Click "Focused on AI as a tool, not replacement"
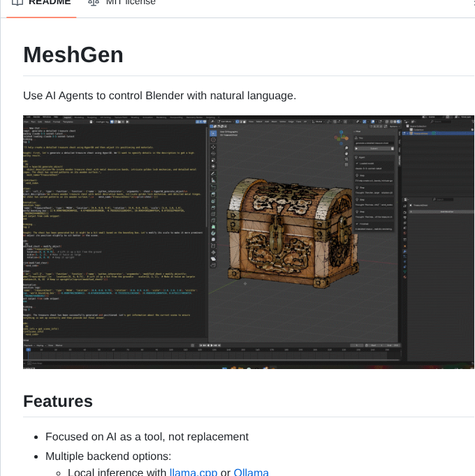Image resolution: width=475 pixels, height=476 pixels. pyautogui.click(x=147, y=437)
